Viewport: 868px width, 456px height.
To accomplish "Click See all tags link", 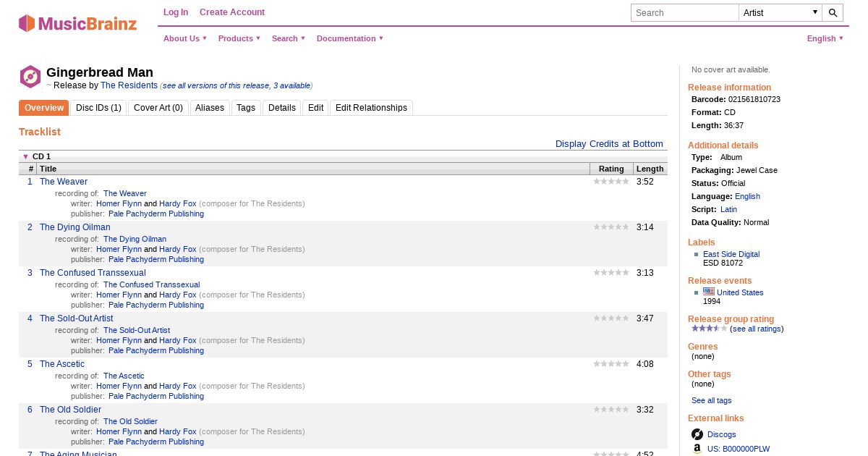I will [x=712, y=400].
